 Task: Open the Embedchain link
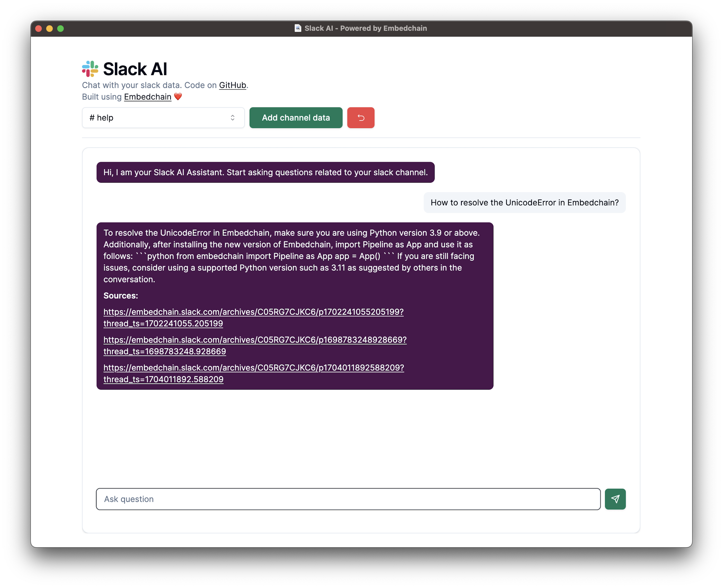click(x=147, y=96)
